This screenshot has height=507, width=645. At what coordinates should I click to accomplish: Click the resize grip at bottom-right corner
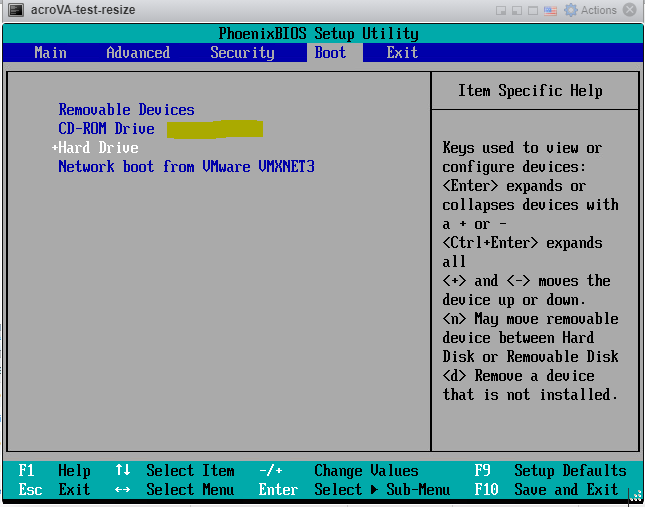pos(636,497)
